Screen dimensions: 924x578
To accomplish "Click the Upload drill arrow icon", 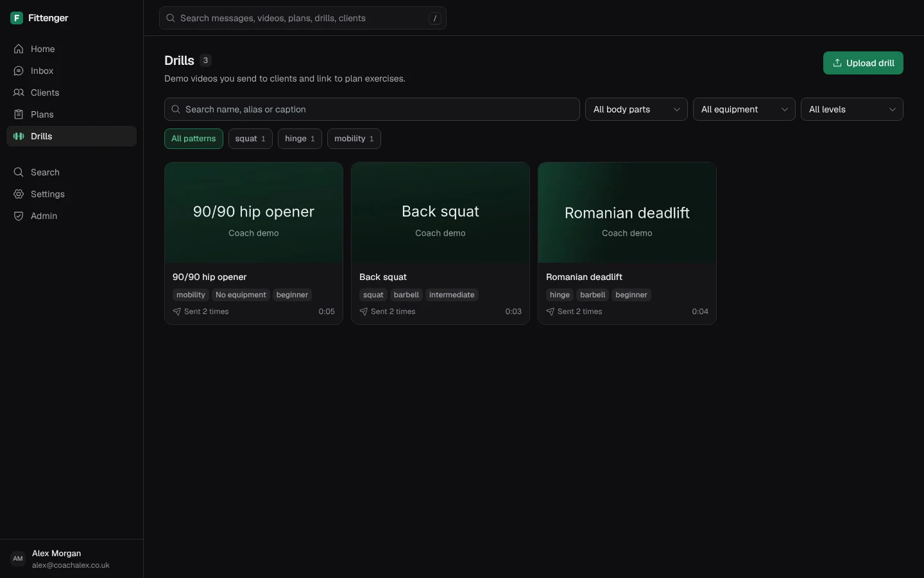I will pyautogui.click(x=837, y=63).
